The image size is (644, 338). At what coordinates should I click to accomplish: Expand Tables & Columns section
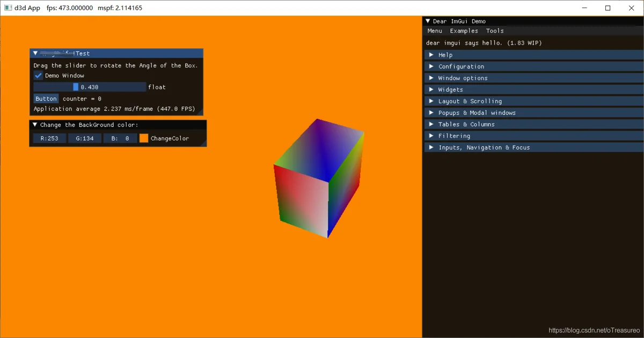point(534,124)
